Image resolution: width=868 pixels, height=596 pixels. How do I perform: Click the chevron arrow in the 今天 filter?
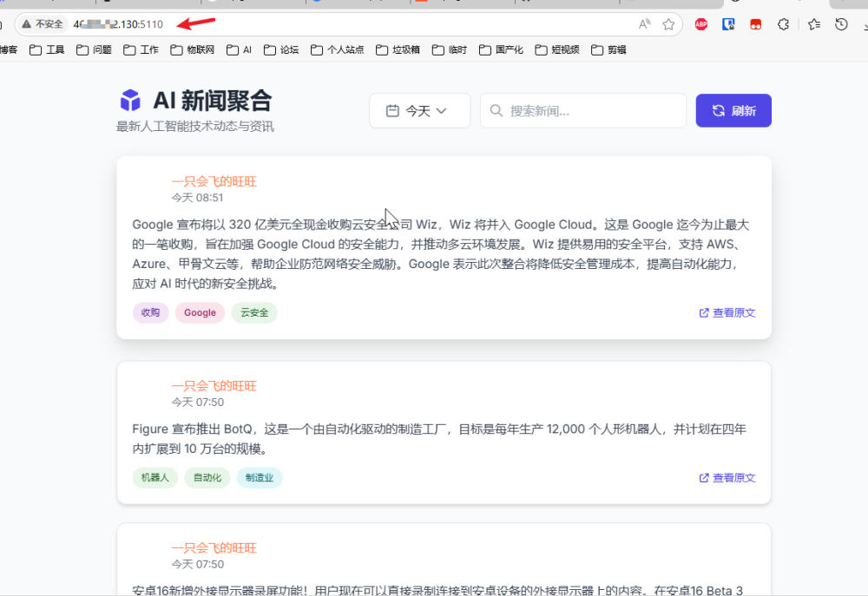click(x=441, y=111)
